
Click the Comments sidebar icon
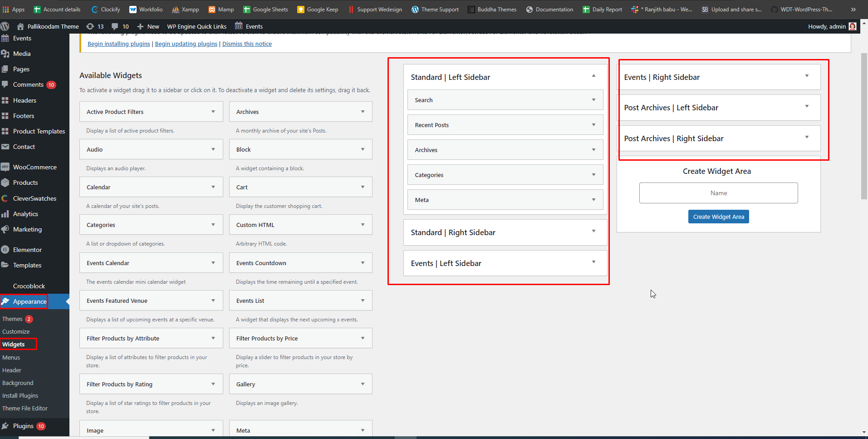tap(5, 84)
